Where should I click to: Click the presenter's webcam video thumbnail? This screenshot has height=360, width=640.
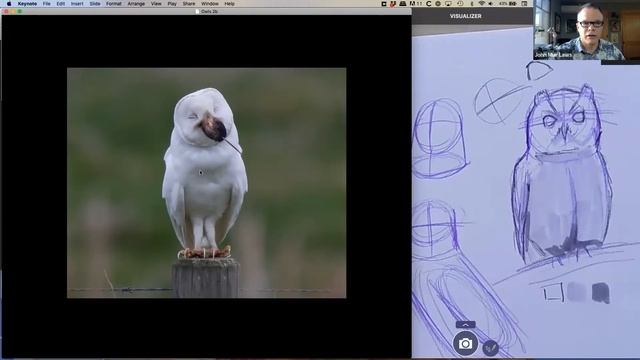(587, 31)
